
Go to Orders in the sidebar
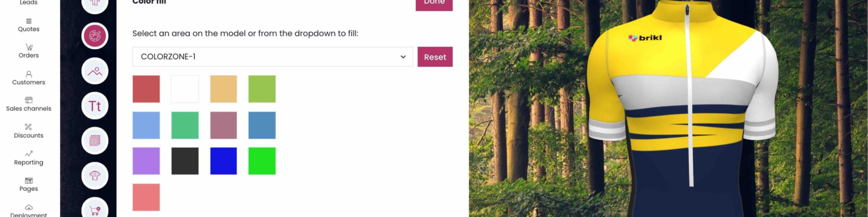tap(28, 52)
